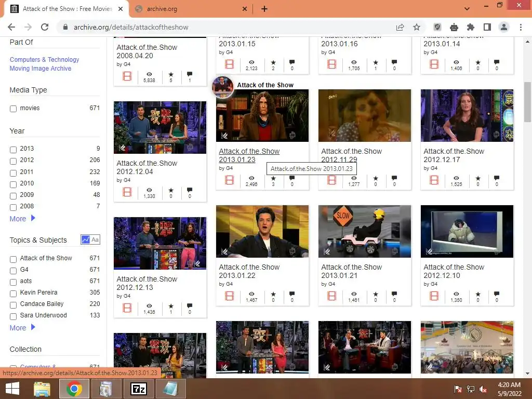
Task: Open the share page icon in address bar
Action: [400, 27]
